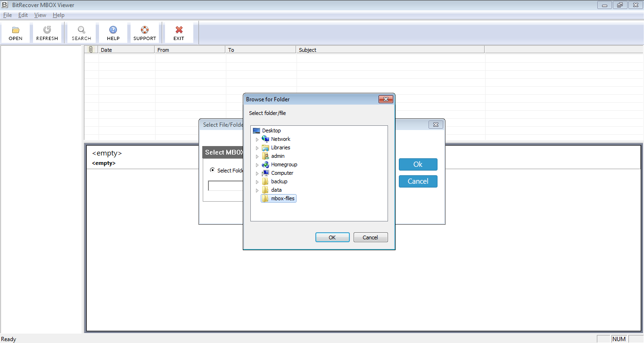The image size is (644, 343).
Task: Open the View menu
Action: click(40, 15)
